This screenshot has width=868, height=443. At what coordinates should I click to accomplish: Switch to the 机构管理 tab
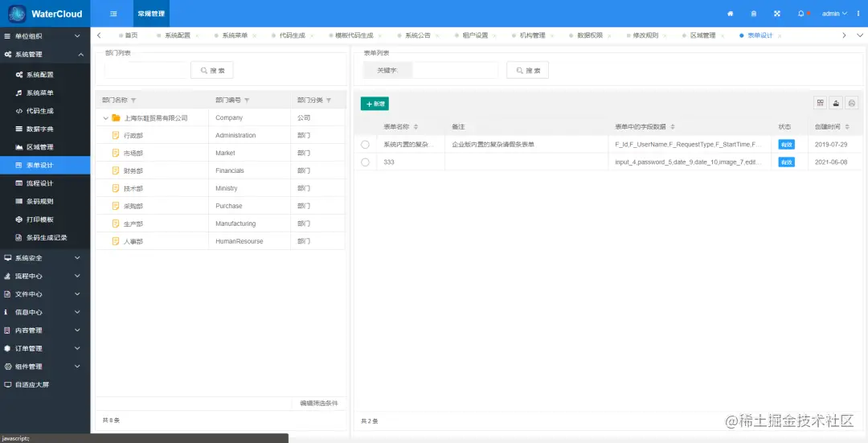(x=533, y=35)
